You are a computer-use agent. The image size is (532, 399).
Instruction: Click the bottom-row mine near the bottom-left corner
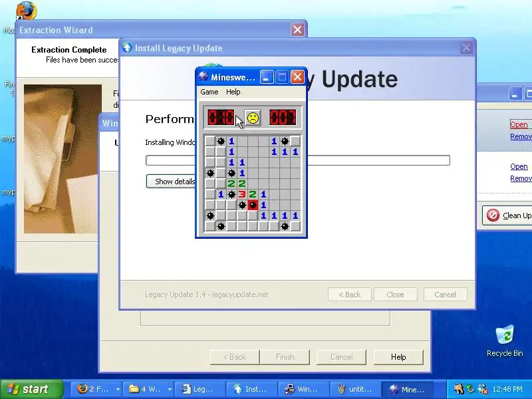[x=221, y=226]
